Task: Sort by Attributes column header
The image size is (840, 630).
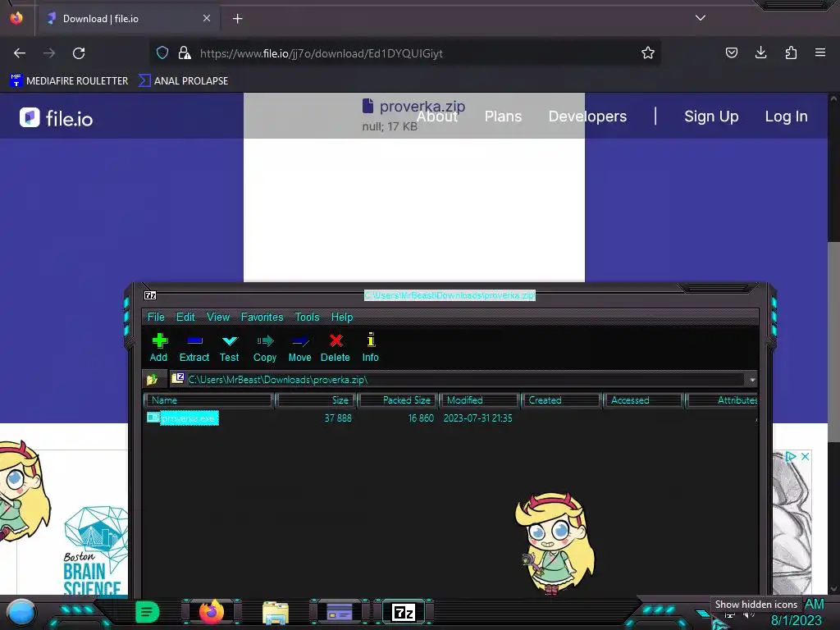Action: coord(722,400)
